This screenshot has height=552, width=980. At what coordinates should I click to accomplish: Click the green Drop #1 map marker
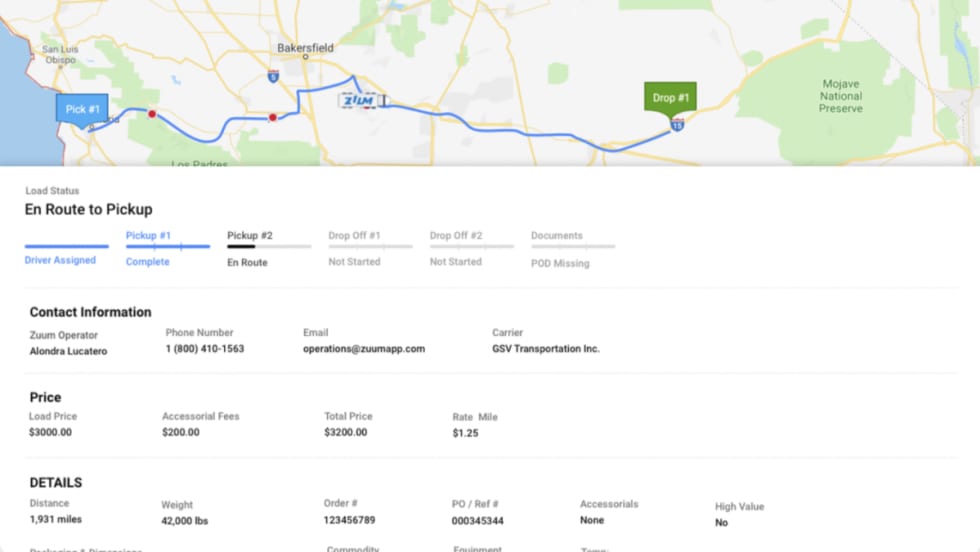[x=670, y=98]
